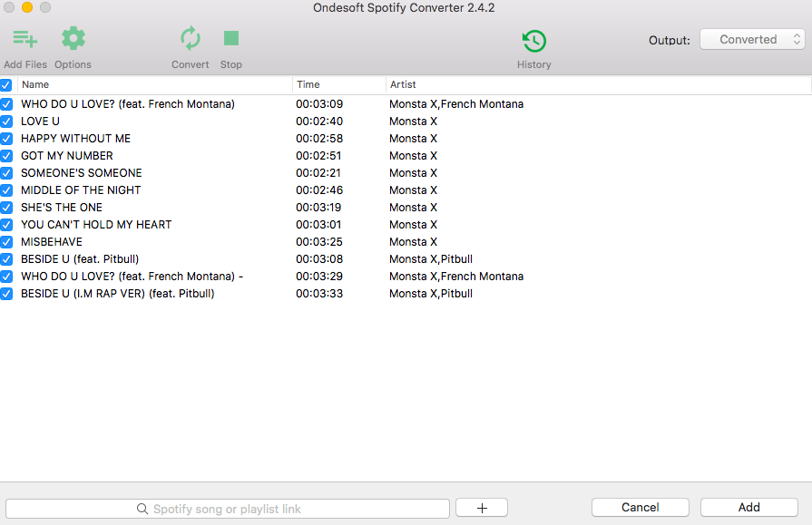Select the MISBEHAVE track name
Screen dimensions: 812x525
pos(52,242)
